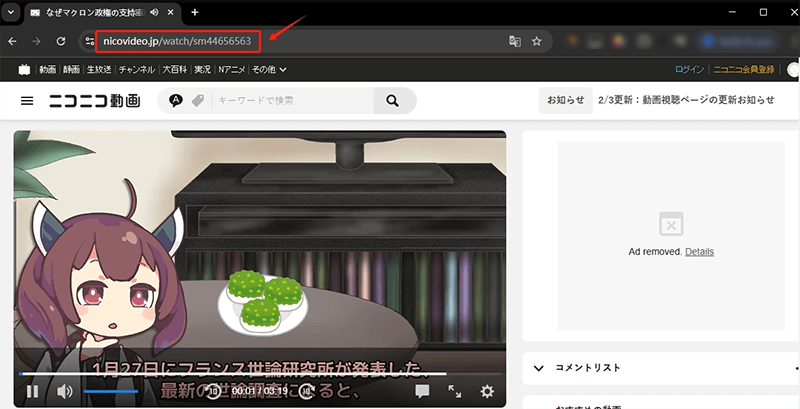Open the translate page icon
This screenshot has width=800, height=409.
[x=515, y=41]
